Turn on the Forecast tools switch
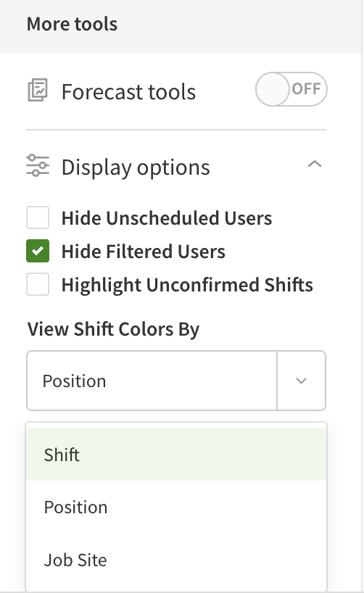364x593 pixels. point(291,89)
